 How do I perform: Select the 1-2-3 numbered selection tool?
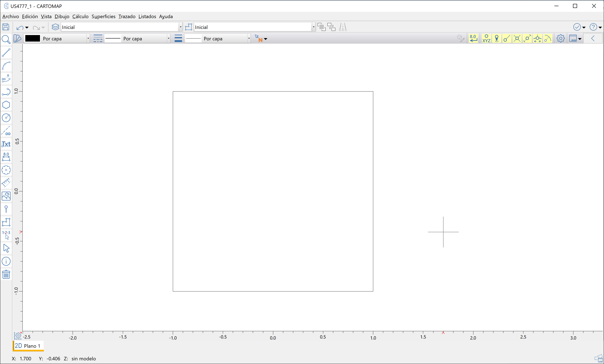[x=6, y=235]
